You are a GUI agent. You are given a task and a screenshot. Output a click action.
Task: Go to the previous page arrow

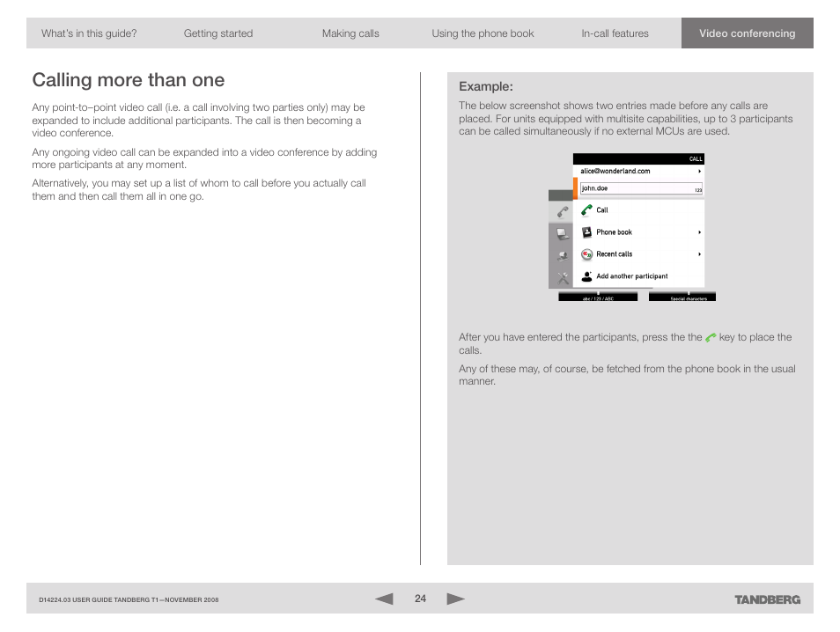(384, 599)
